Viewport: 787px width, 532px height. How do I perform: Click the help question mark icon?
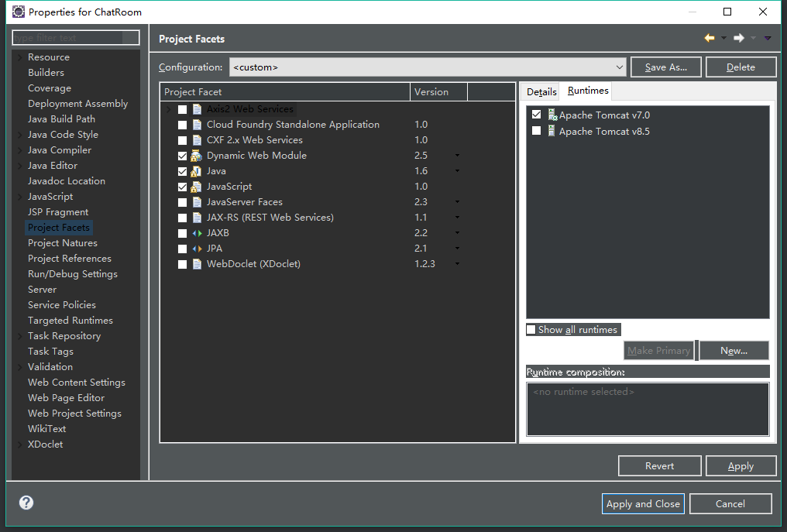click(x=26, y=503)
